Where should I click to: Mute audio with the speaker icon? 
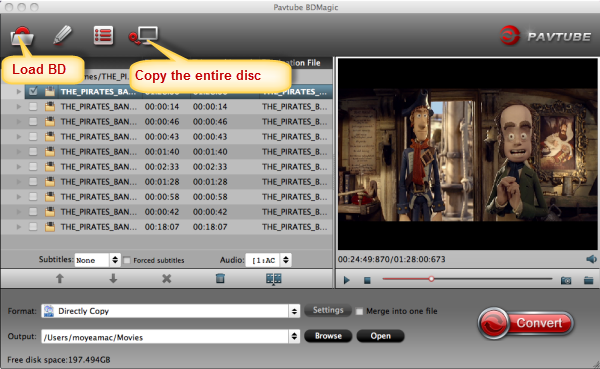[591, 259]
